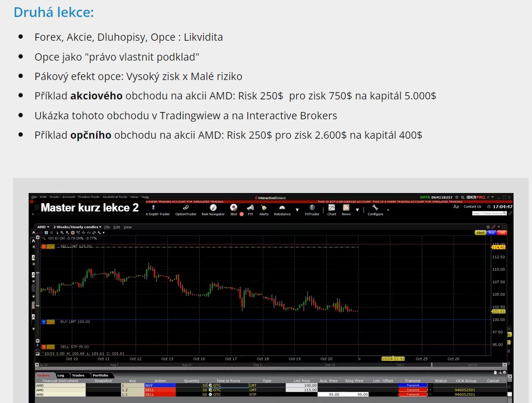Click the T marker on SELL LMT 115.00 line

tap(44, 247)
